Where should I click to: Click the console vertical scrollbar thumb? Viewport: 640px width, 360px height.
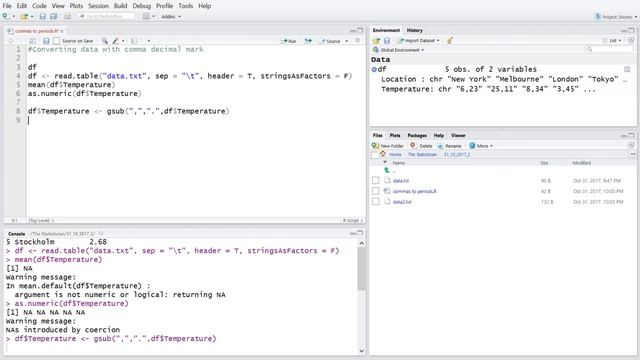[361, 269]
